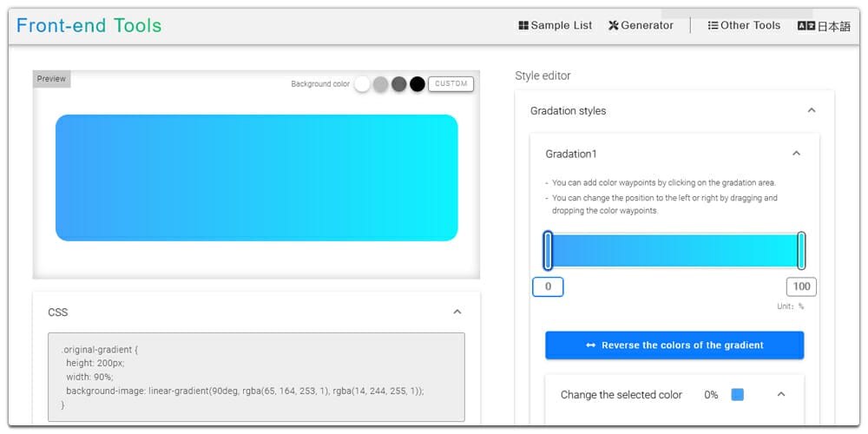Click the CUSTOM background color button
Screen dimensions: 868x434
(x=451, y=84)
